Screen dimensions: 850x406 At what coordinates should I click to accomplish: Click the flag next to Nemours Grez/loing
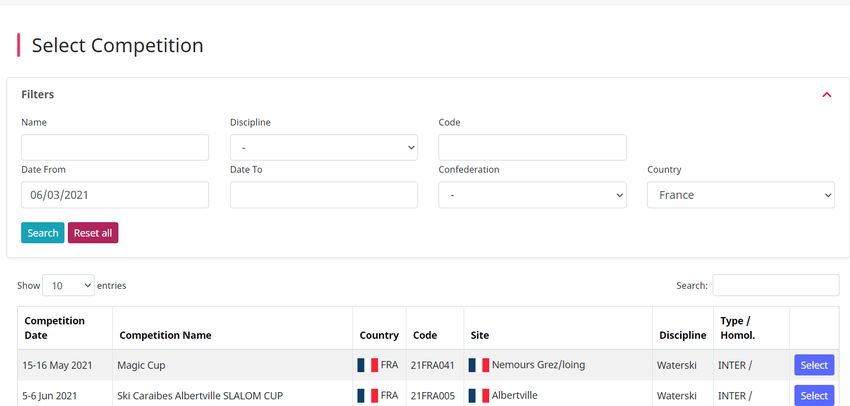click(x=479, y=365)
